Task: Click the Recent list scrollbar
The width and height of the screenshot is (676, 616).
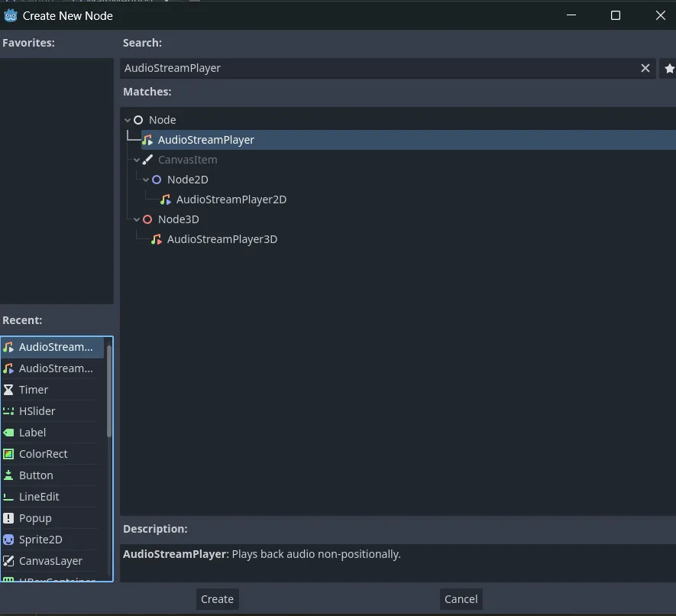Action: click(x=109, y=391)
